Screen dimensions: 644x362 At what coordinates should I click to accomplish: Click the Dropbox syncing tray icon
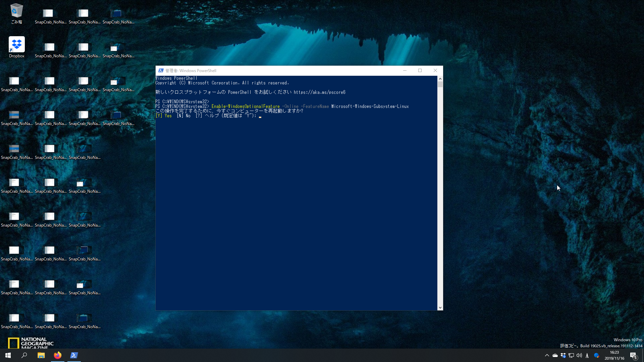563,355
